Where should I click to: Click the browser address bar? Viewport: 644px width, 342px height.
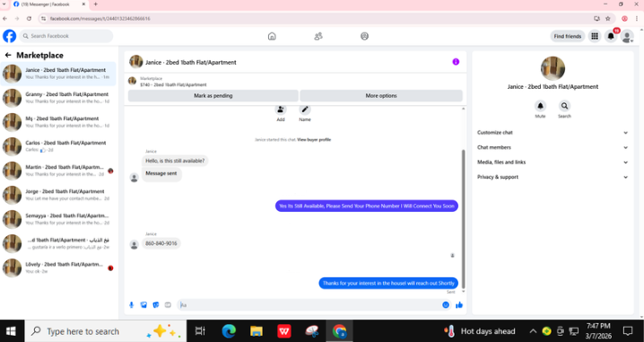tap(317, 19)
